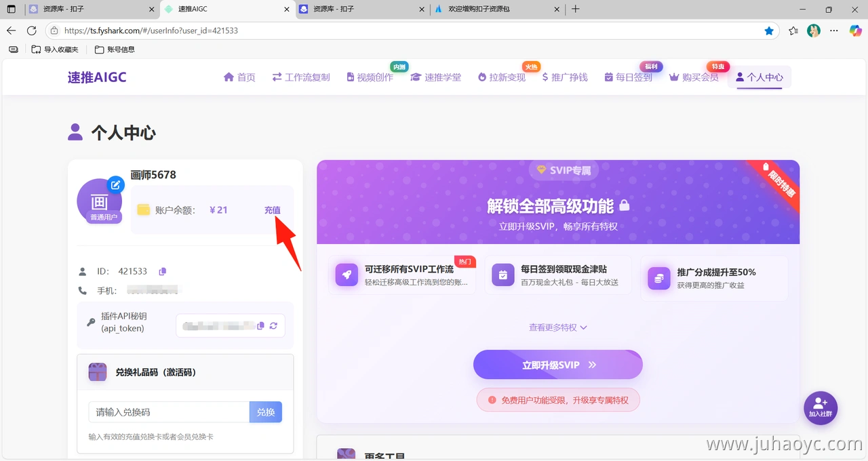Click the account balance ¥21
Screen dimensions: 868x461
pyautogui.click(x=218, y=210)
